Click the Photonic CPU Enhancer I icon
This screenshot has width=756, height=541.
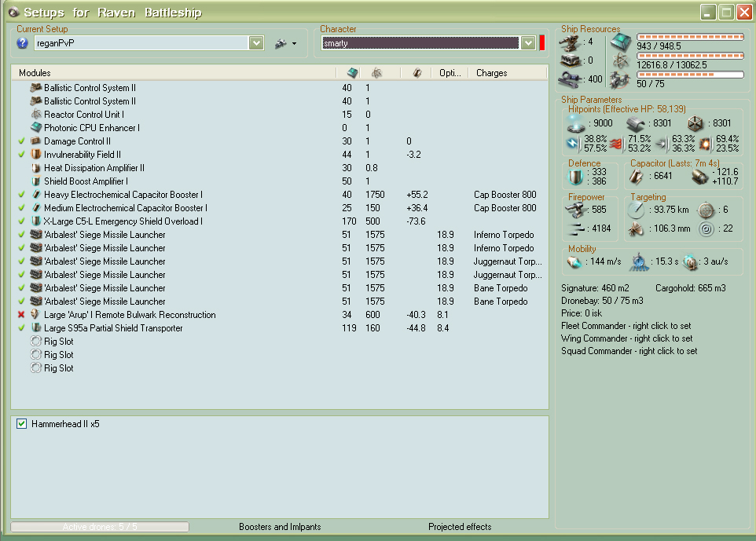pos(35,128)
